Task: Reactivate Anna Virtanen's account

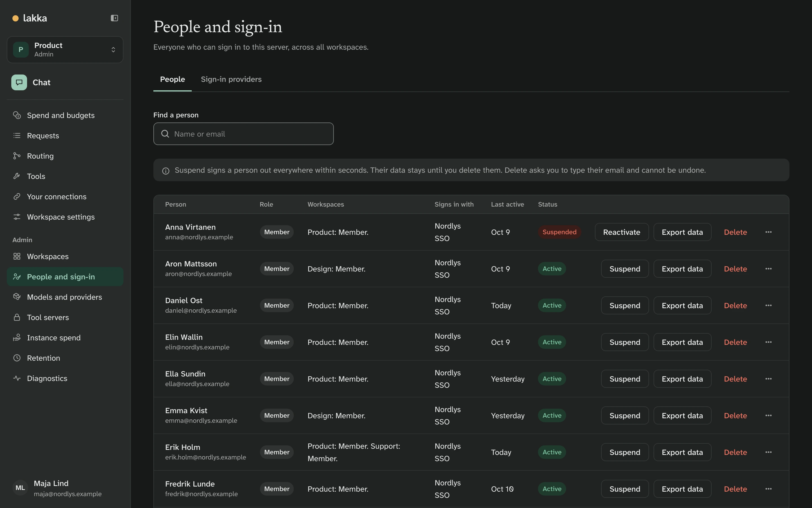Action: click(x=621, y=232)
